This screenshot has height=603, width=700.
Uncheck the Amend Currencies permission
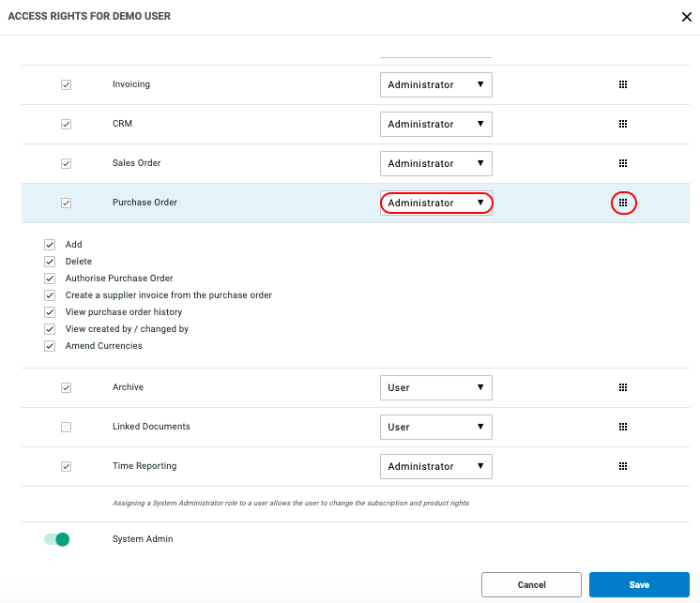click(50, 346)
